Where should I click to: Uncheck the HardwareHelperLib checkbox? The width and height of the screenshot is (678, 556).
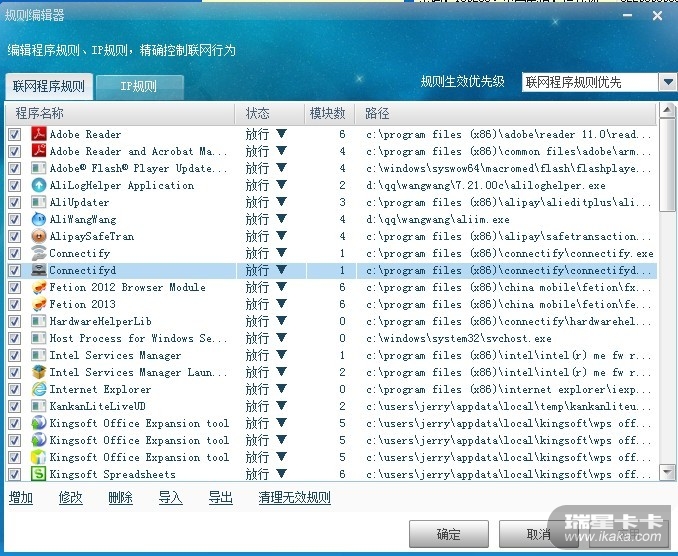point(14,321)
